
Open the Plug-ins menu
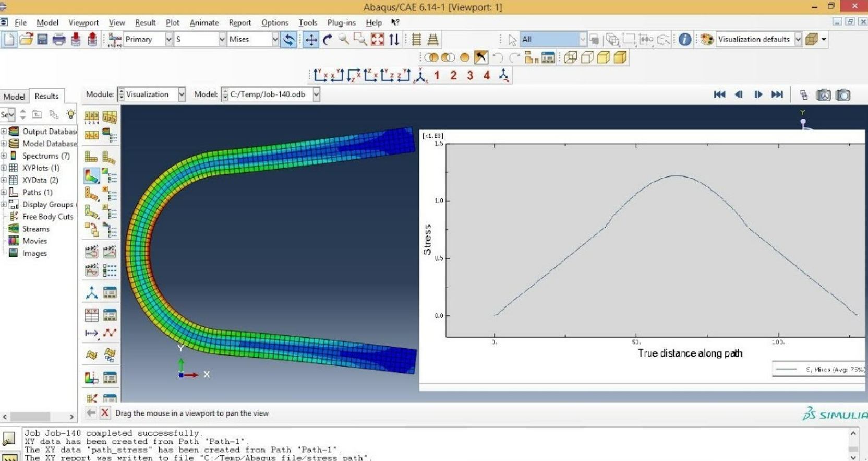coord(341,22)
